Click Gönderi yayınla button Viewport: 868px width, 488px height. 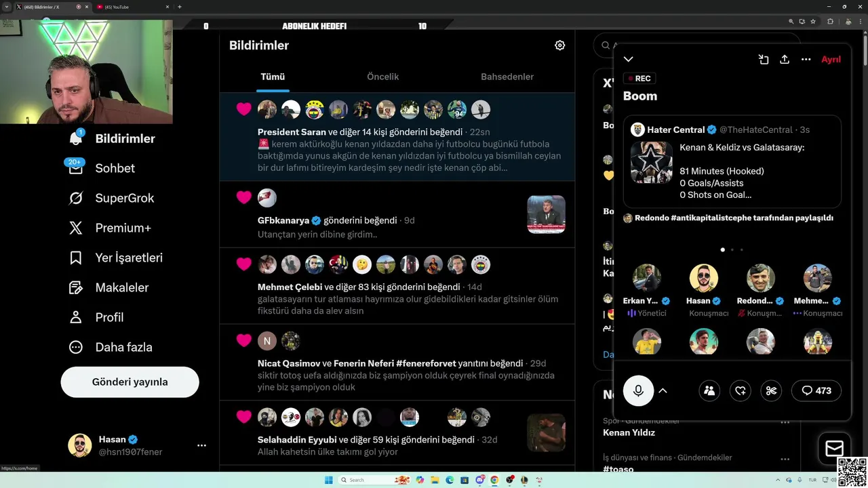(x=130, y=382)
